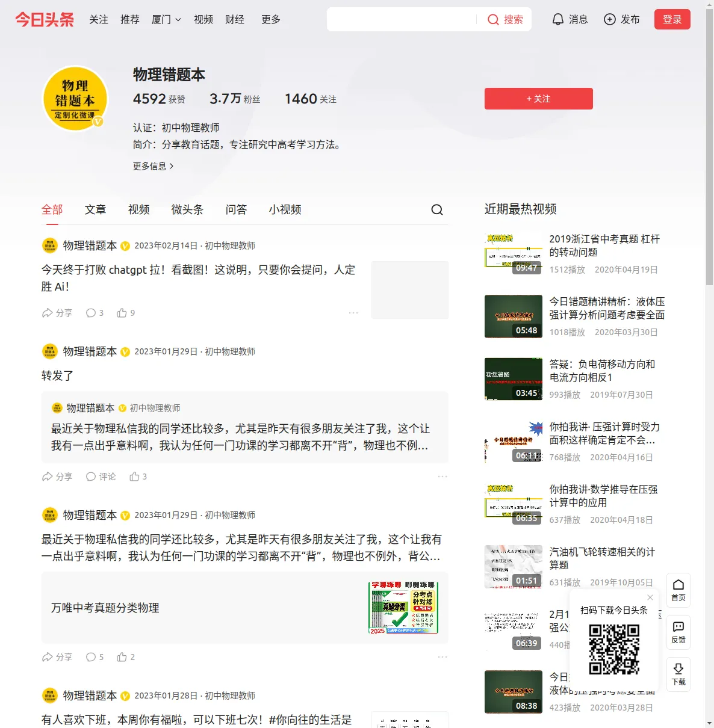714x728 pixels.
Task: Open the 万唯中考真题分类物理 product card
Action: tap(245, 608)
